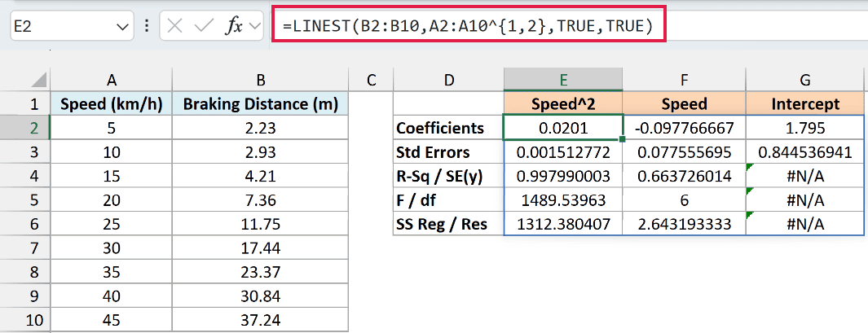Screen dimensions: 868x333
Task: Select cell containing 2.643193333
Action: click(685, 224)
